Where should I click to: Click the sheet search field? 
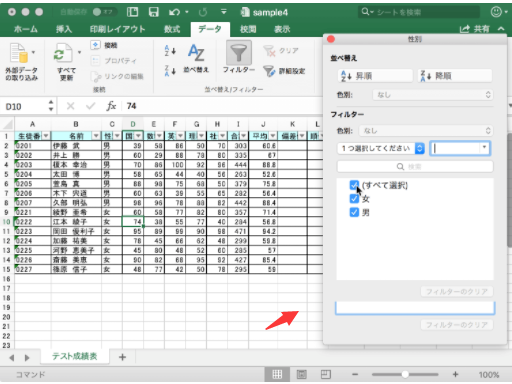coord(420,12)
